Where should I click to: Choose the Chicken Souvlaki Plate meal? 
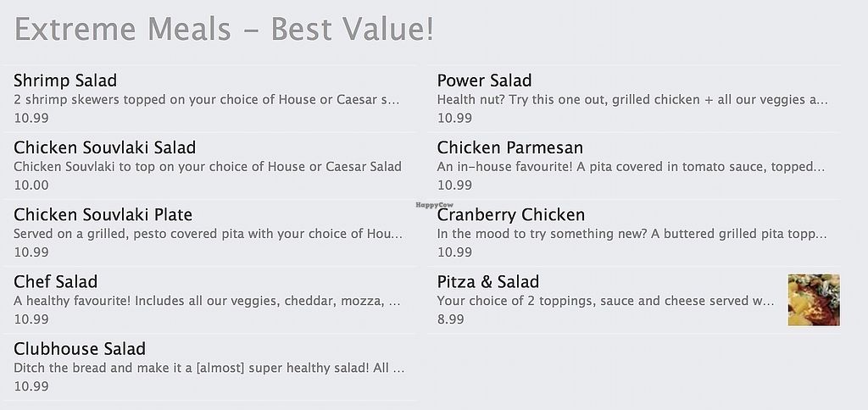click(x=103, y=214)
